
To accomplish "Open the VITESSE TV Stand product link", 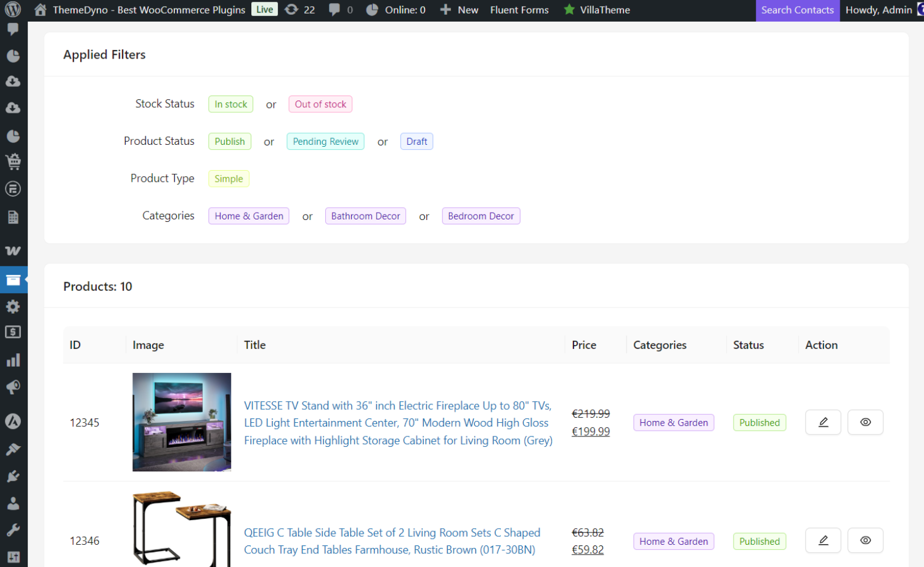I will click(398, 423).
